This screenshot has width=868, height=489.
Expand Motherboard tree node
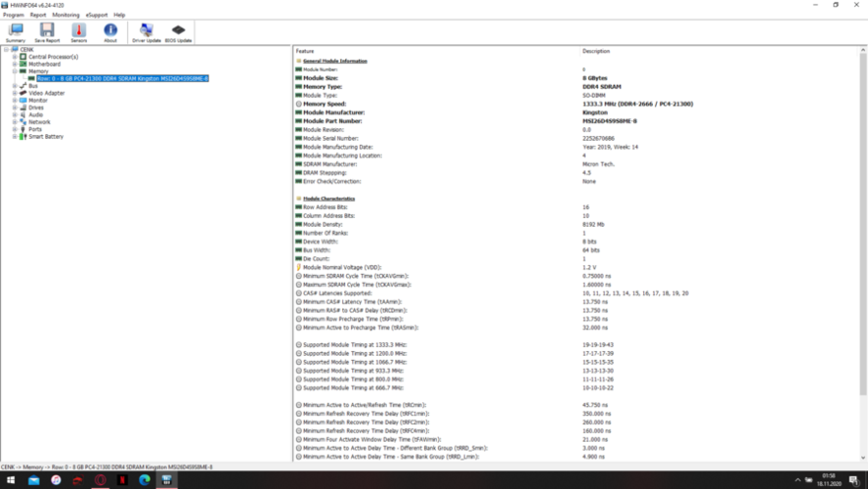15,64
